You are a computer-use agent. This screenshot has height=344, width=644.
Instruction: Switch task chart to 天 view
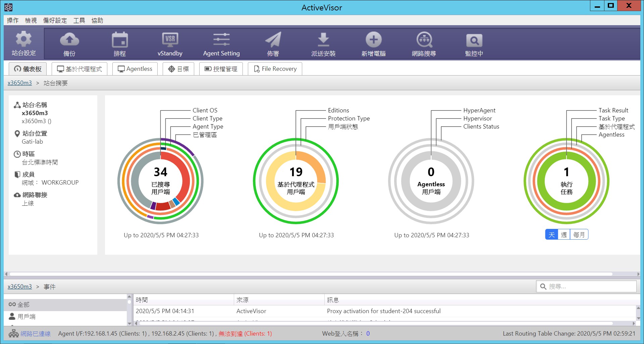tap(551, 235)
